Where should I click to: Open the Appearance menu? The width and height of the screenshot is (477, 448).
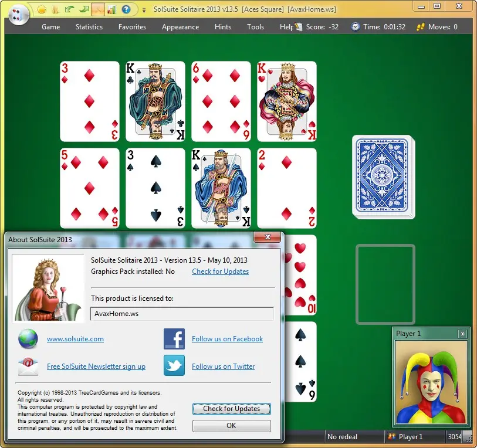tap(180, 27)
